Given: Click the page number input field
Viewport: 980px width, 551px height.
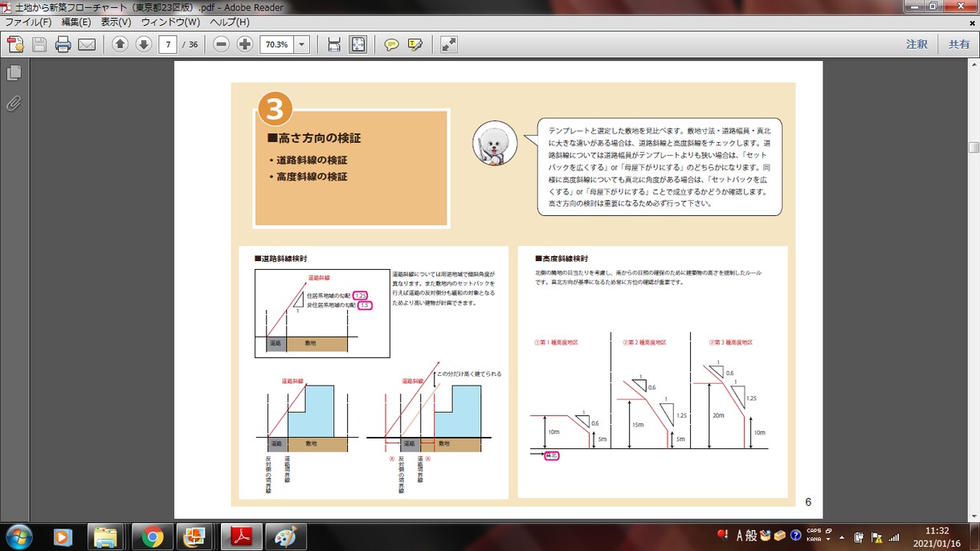Looking at the screenshot, I should point(168,44).
